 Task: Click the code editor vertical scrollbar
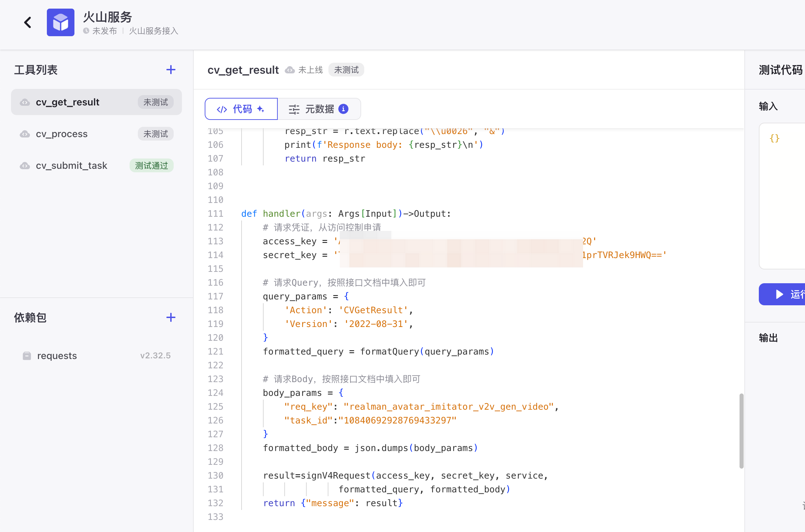click(x=741, y=431)
